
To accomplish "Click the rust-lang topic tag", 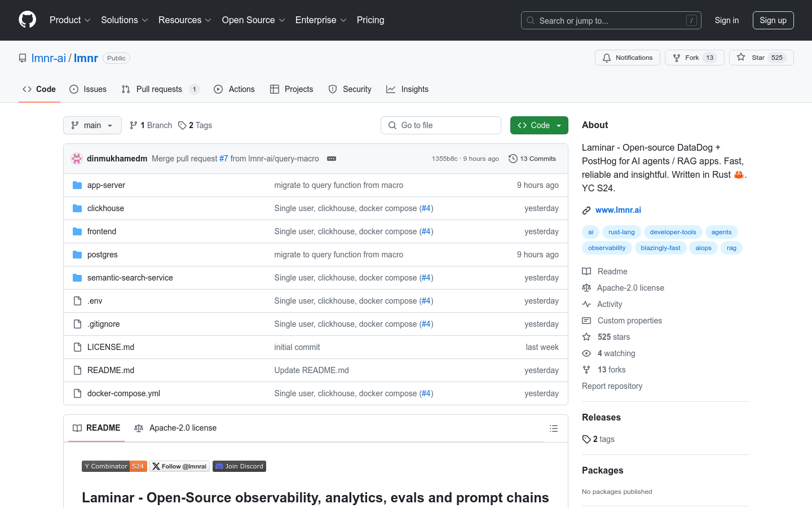I will 621,232.
